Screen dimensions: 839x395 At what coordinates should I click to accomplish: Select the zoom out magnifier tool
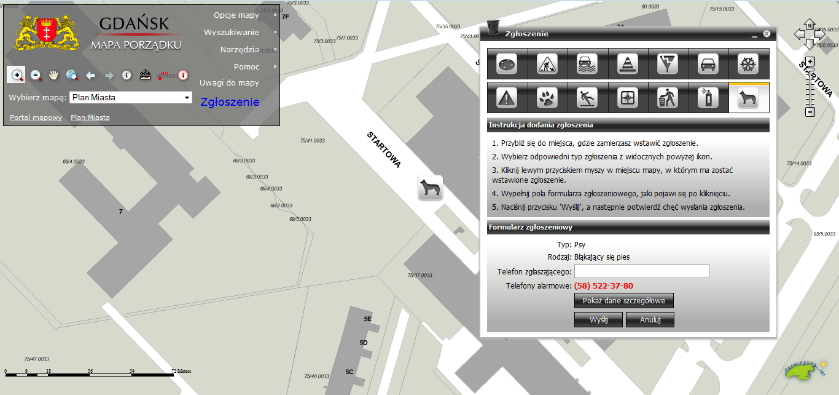[36, 75]
